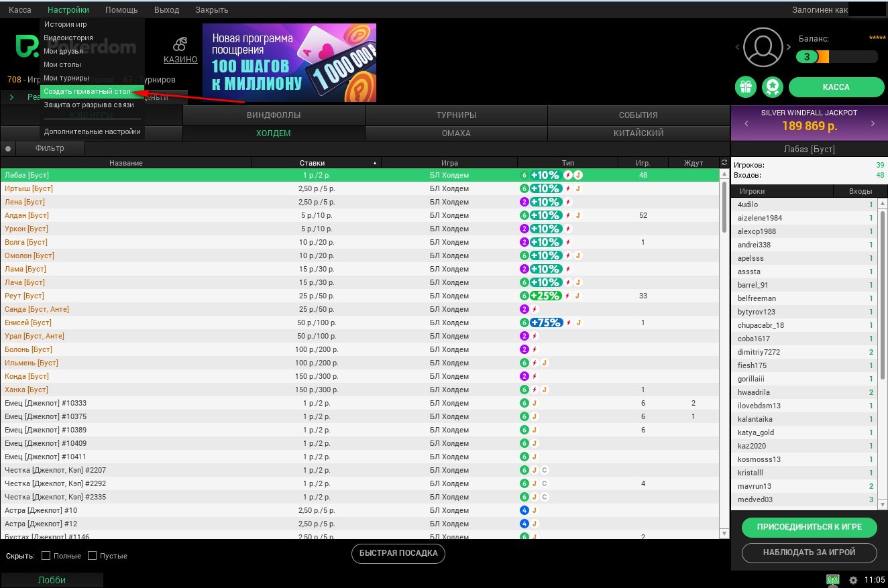Sort players by Входы column
The image size is (888, 588).
[x=861, y=192]
